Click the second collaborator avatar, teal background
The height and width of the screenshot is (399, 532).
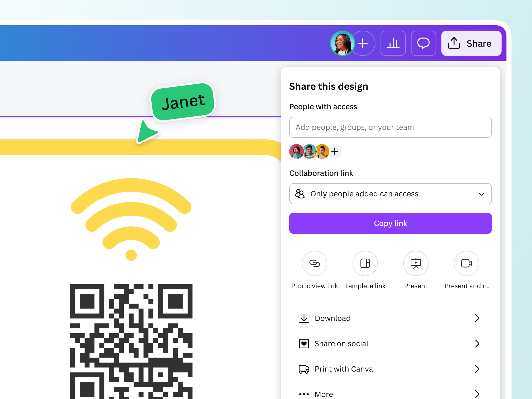tap(309, 151)
